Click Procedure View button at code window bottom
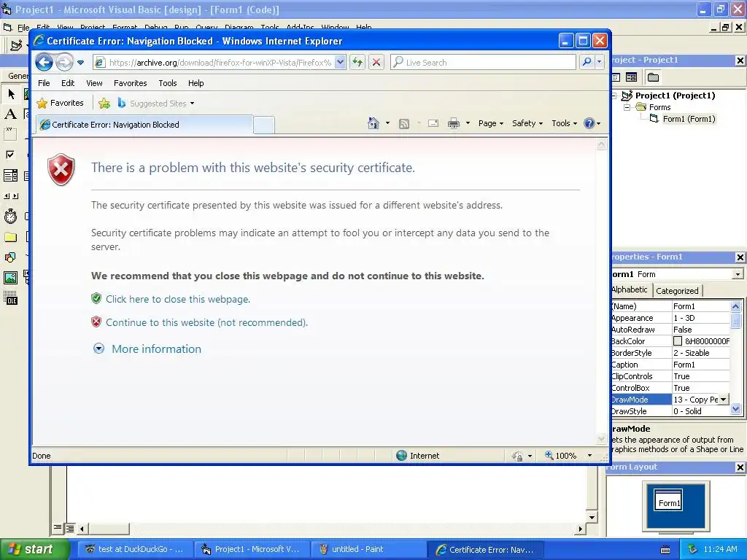747x560 pixels. click(x=58, y=528)
